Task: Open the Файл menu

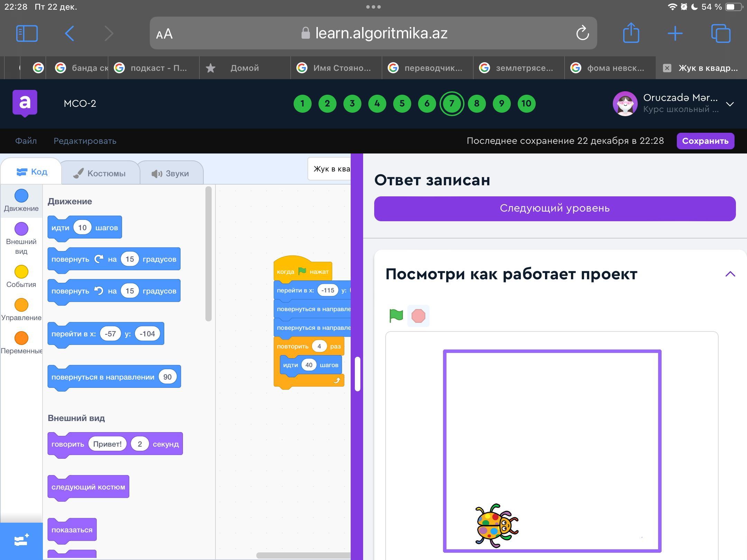Action: pyautogui.click(x=26, y=141)
